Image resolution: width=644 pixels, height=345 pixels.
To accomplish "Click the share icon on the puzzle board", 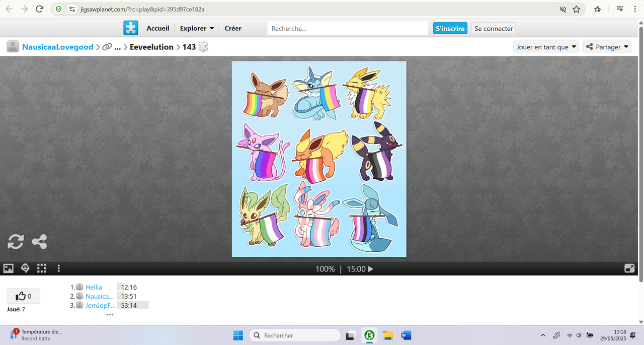I will (x=39, y=242).
